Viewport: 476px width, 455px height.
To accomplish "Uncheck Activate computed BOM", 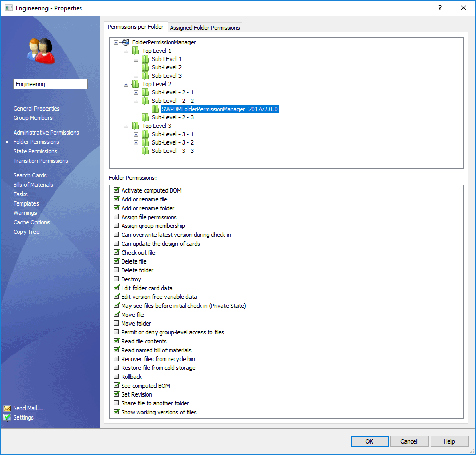I will [x=116, y=190].
